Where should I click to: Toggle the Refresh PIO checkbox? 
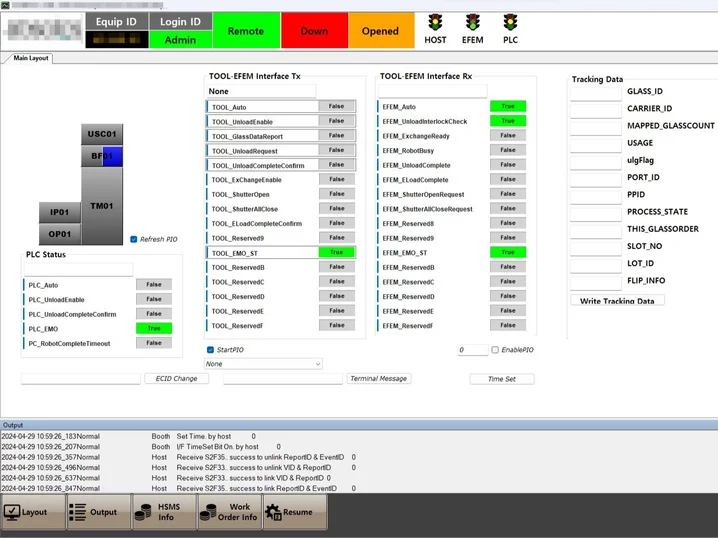tap(134, 239)
